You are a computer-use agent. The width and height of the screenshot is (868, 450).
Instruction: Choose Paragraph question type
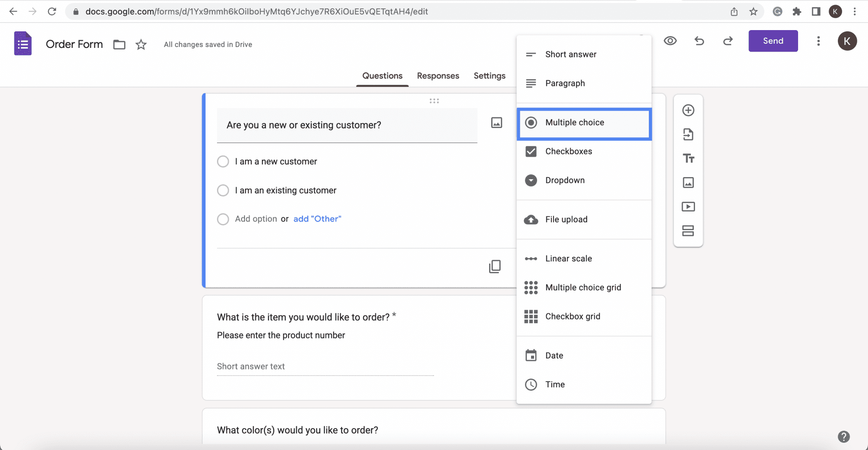(x=584, y=83)
